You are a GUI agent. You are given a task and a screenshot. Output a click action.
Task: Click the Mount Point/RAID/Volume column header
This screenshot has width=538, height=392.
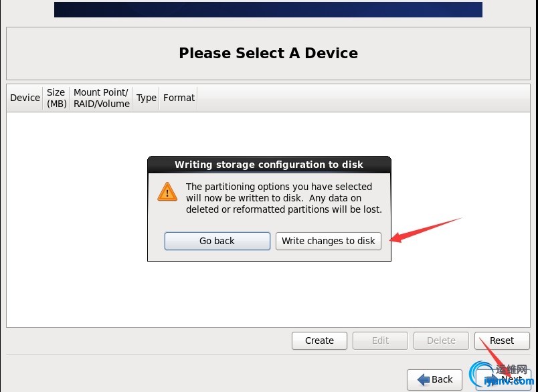(101, 98)
